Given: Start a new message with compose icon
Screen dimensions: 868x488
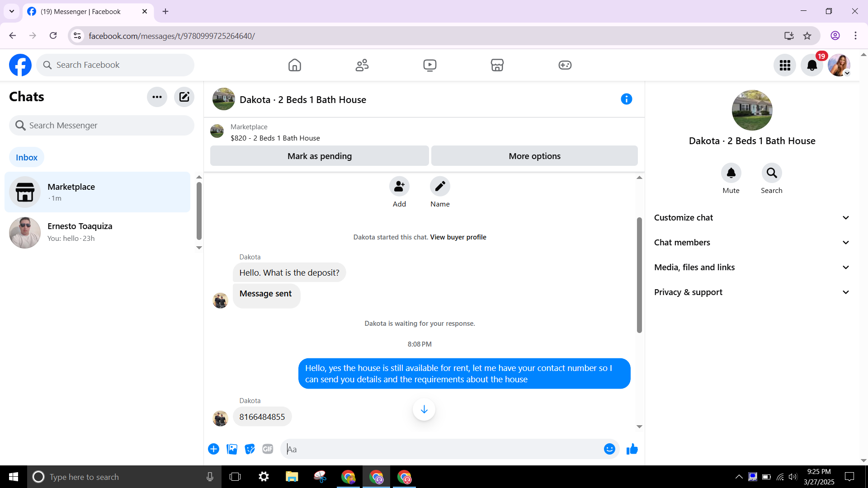Looking at the screenshot, I should 184,97.
